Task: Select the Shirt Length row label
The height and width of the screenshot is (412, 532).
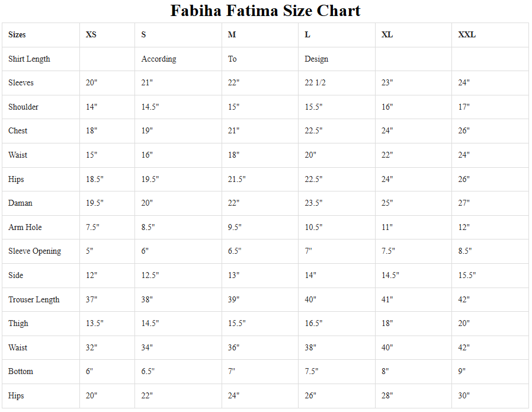Action: pos(29,59)
